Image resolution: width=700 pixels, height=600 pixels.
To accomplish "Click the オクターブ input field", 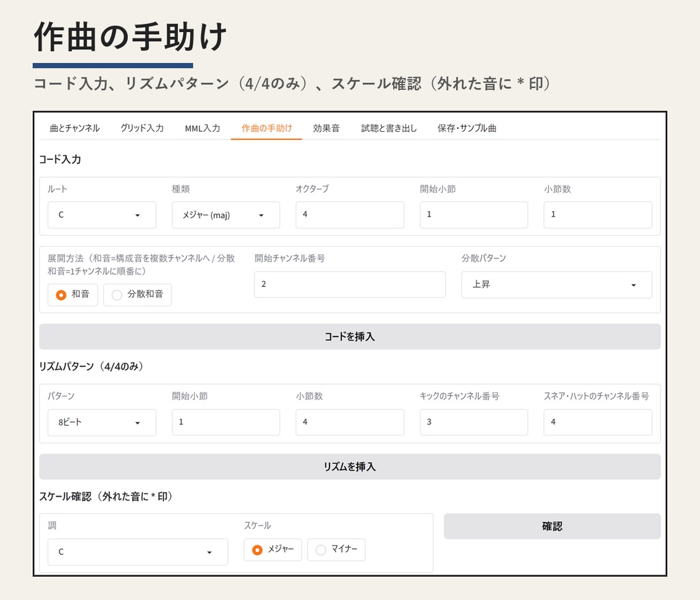I will (350, 215).
